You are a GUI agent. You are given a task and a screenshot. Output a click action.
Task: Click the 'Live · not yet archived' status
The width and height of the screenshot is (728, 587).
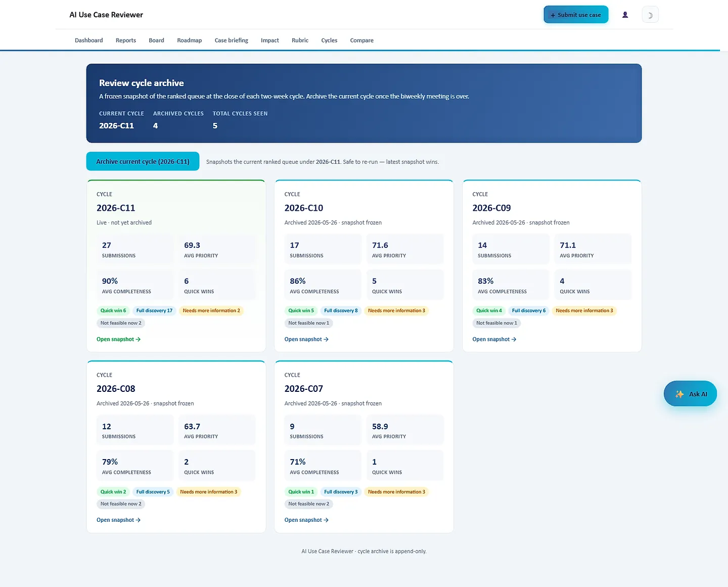tap(124, 222)
